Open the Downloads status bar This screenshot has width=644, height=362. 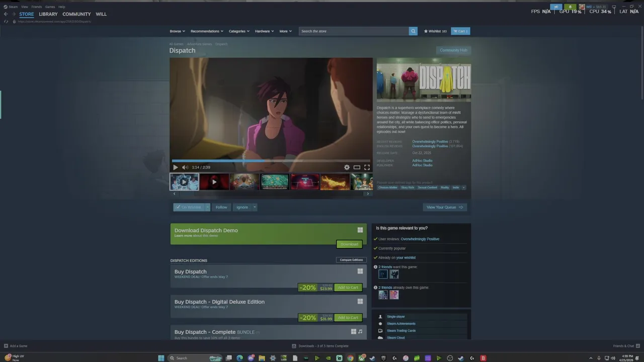pos(320,346)
